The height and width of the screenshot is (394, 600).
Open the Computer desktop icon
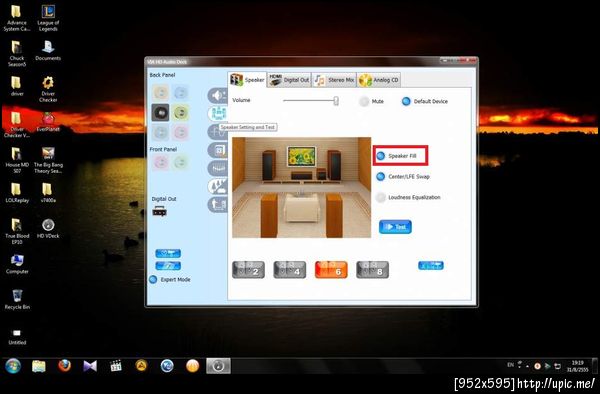tap(17, 264)
